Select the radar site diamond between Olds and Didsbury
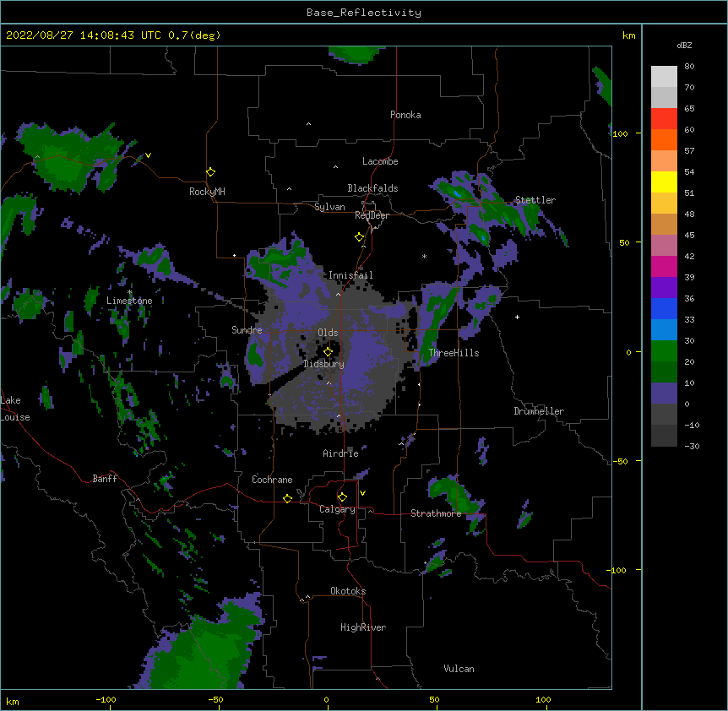This screenshot has width=728, height=711. coord(328,352)
